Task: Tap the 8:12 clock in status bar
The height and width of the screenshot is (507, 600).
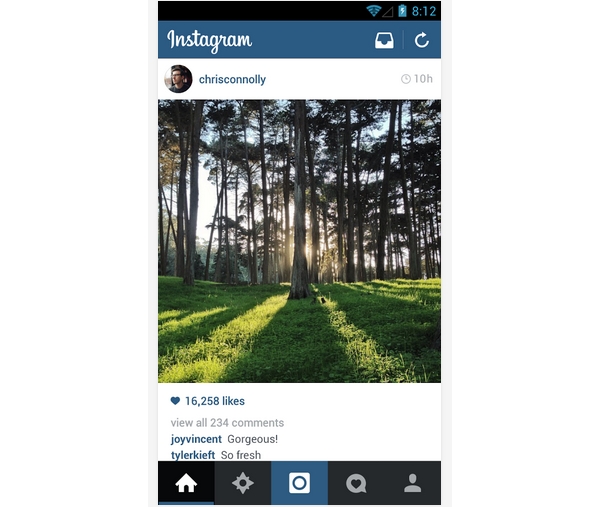Action: pyautogui.click(x=424, y=11)
